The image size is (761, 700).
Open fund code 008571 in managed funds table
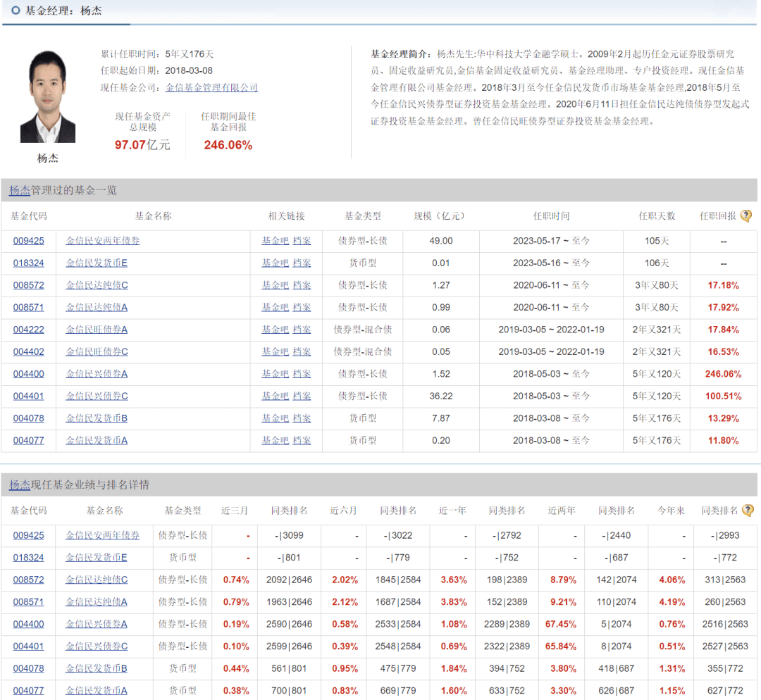point(29,308)
